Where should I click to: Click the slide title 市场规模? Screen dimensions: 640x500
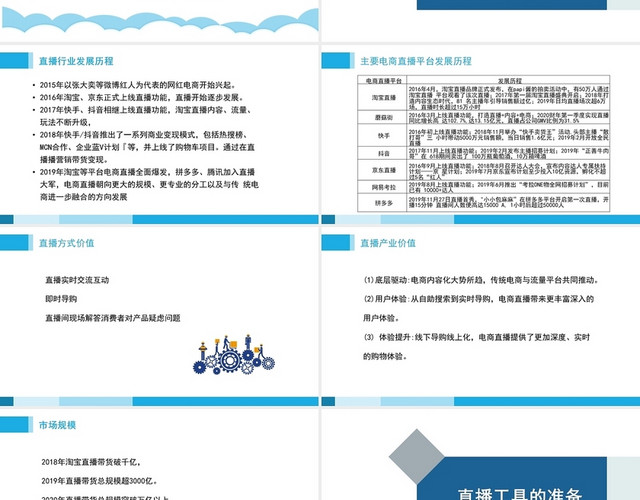57,425
